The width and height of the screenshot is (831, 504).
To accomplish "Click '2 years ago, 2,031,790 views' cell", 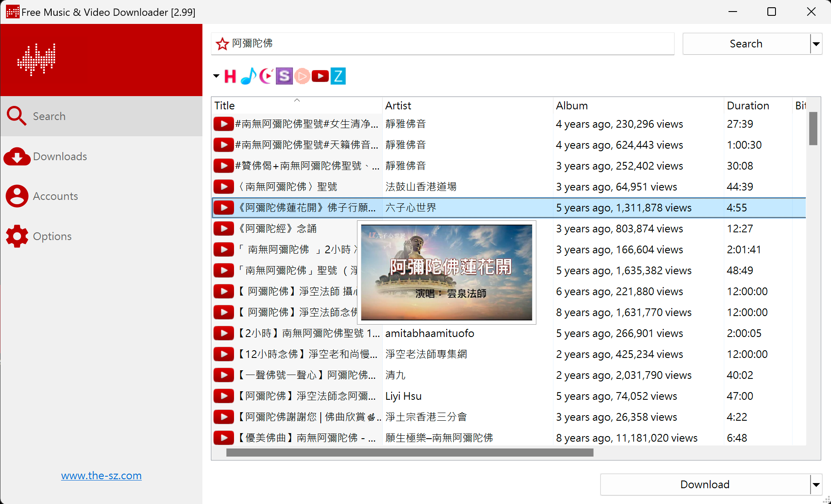I will [623, 375].
